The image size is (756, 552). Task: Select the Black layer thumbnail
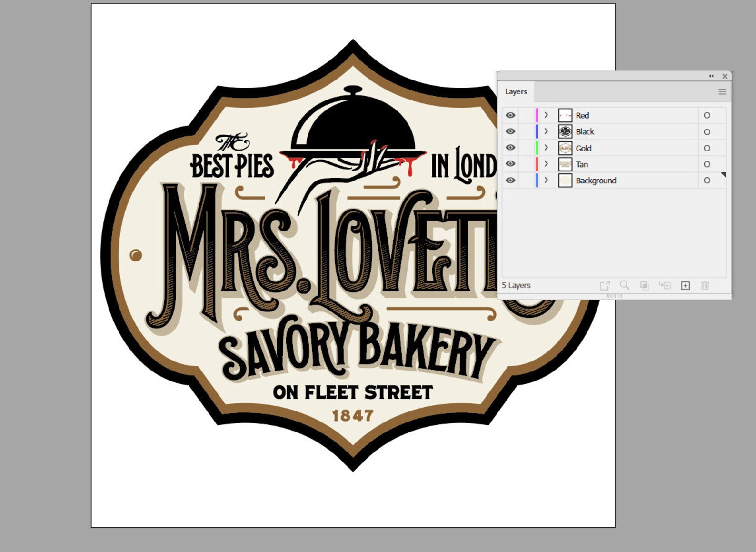[x=565, y=131]
